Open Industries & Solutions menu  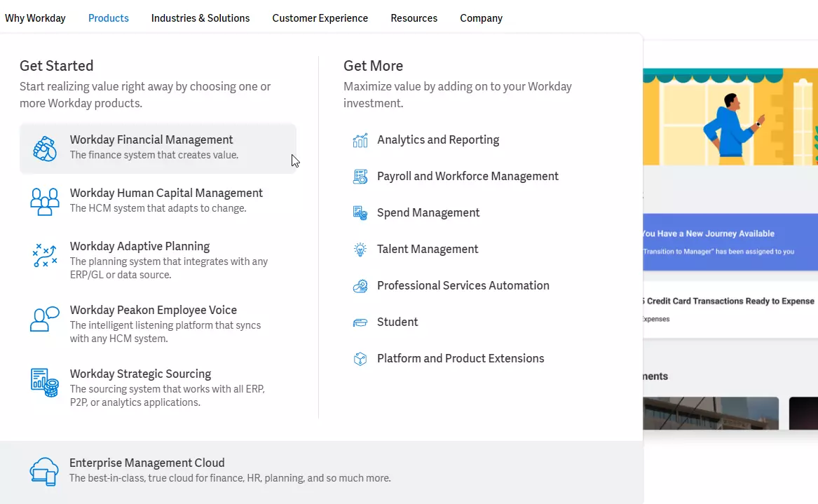click(200, 18)
